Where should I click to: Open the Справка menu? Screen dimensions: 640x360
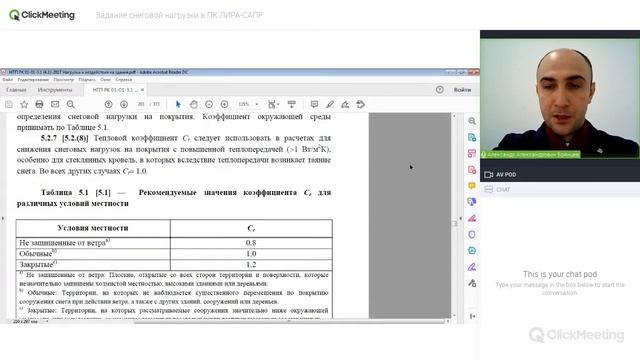pyautogui.click(x=124, y=80)
